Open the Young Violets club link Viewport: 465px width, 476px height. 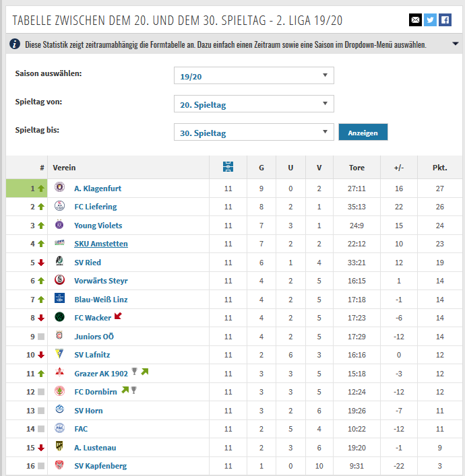pyautogui.click(x=98, y=226)
